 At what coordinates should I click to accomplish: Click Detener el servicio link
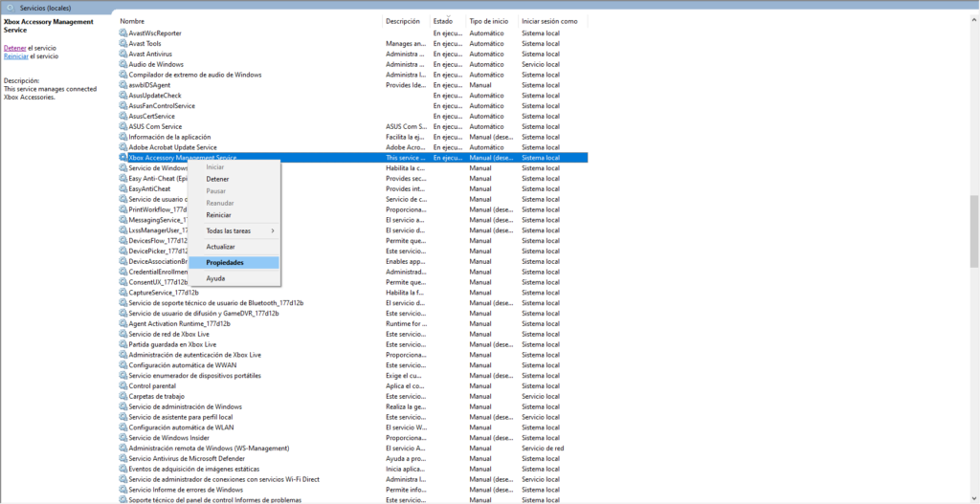(15, 48)
